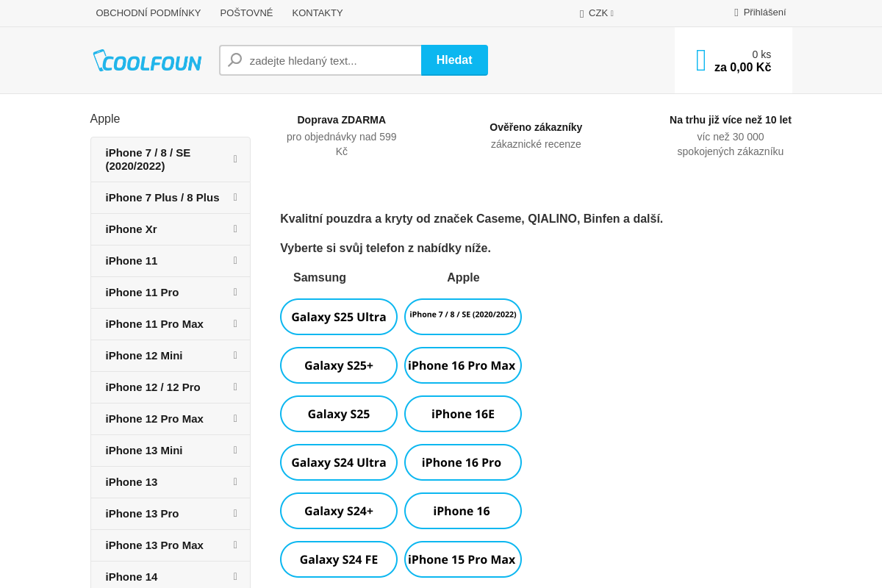Open Obchodní podmínky menu item
This screenshot has height=588, width=882.
click(x=148, y=13)
